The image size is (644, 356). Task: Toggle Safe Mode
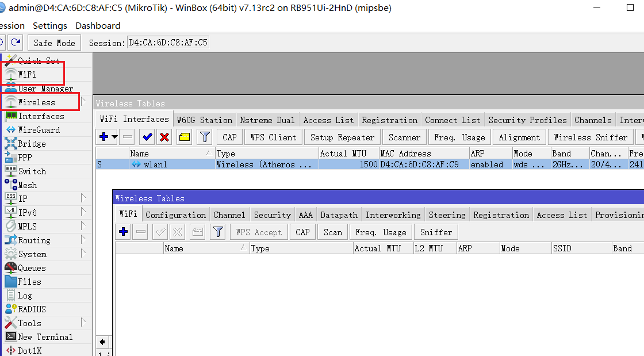click(54, 43)
